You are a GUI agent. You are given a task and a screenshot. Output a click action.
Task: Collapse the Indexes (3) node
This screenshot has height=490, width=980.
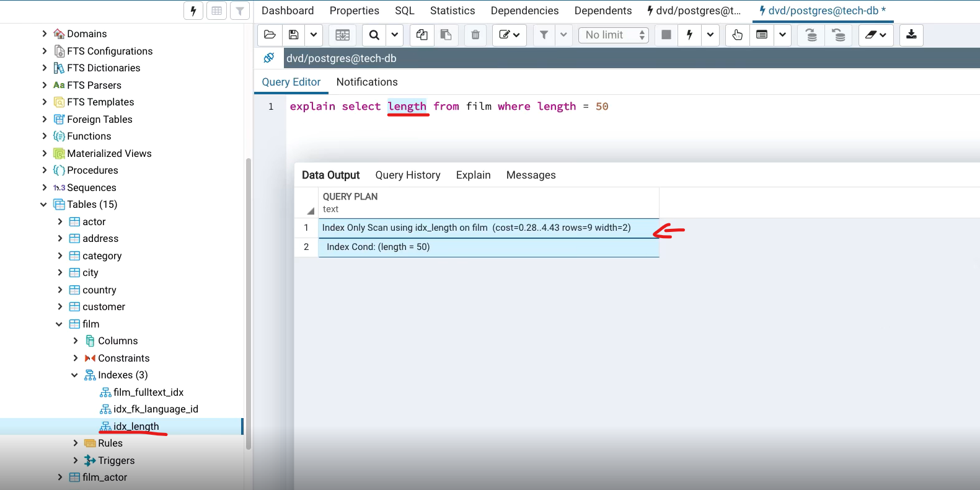coord(74,375)
